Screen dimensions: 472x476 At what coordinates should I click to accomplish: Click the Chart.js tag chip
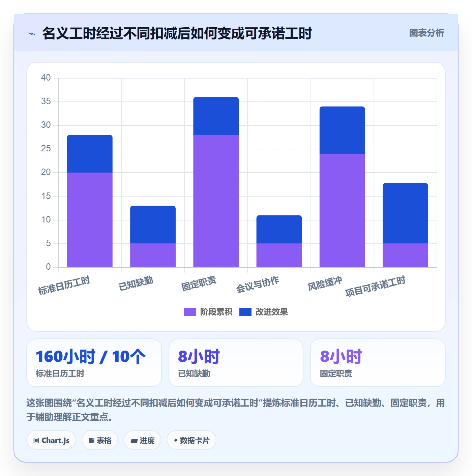pos(51,440)
